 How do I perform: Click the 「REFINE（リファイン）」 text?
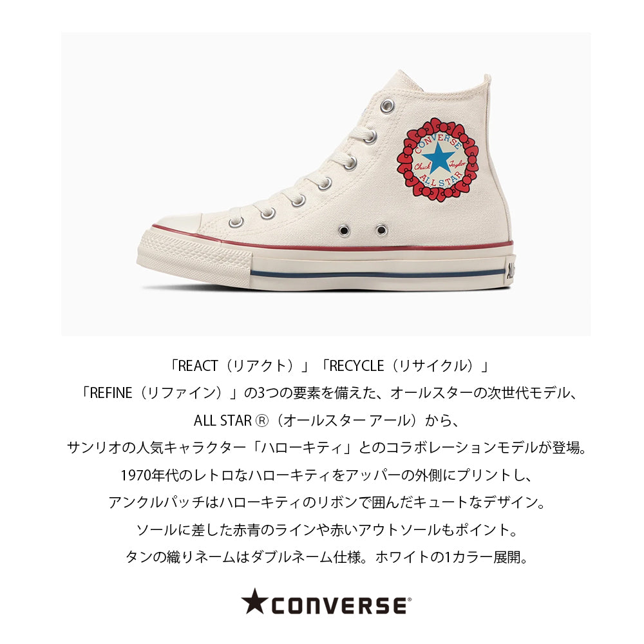tap(160, 393)
